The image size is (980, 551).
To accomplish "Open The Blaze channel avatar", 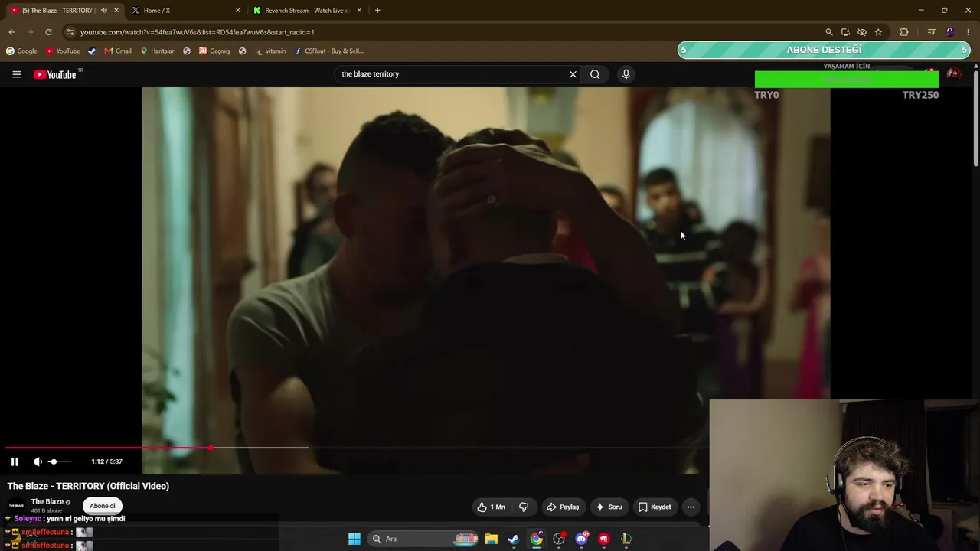I will (x=16, y=506).
